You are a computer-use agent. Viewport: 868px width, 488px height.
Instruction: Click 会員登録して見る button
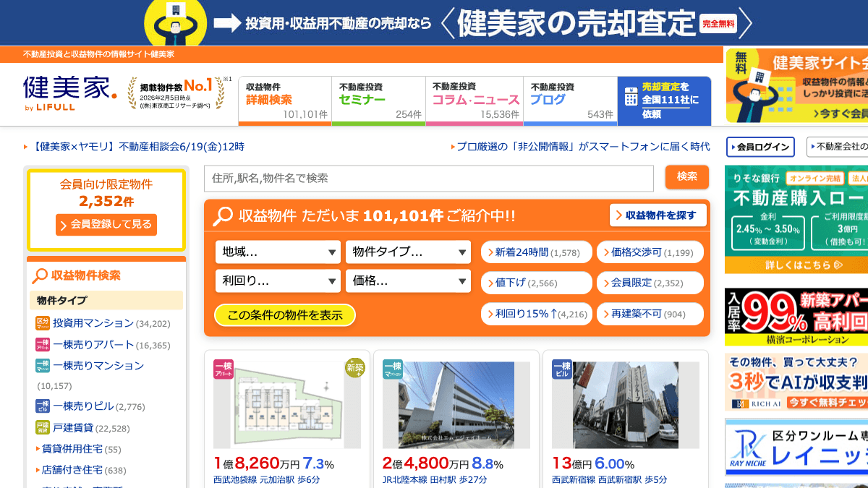[106, 225]
